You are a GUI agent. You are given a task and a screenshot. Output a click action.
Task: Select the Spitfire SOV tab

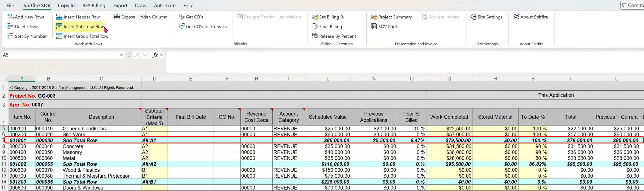pyautogui.click(x=37, y=6)
